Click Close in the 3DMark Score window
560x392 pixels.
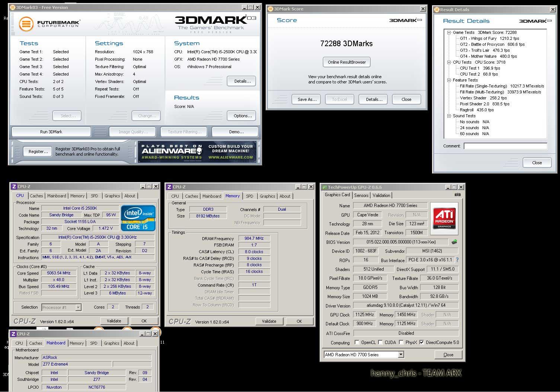click(x=406, y=99)
